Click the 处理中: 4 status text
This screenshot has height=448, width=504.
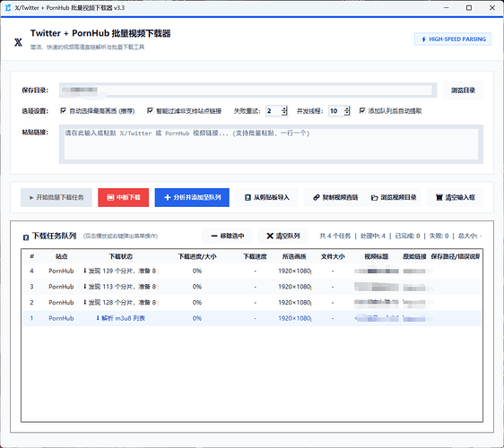click(x=372, y=236)
